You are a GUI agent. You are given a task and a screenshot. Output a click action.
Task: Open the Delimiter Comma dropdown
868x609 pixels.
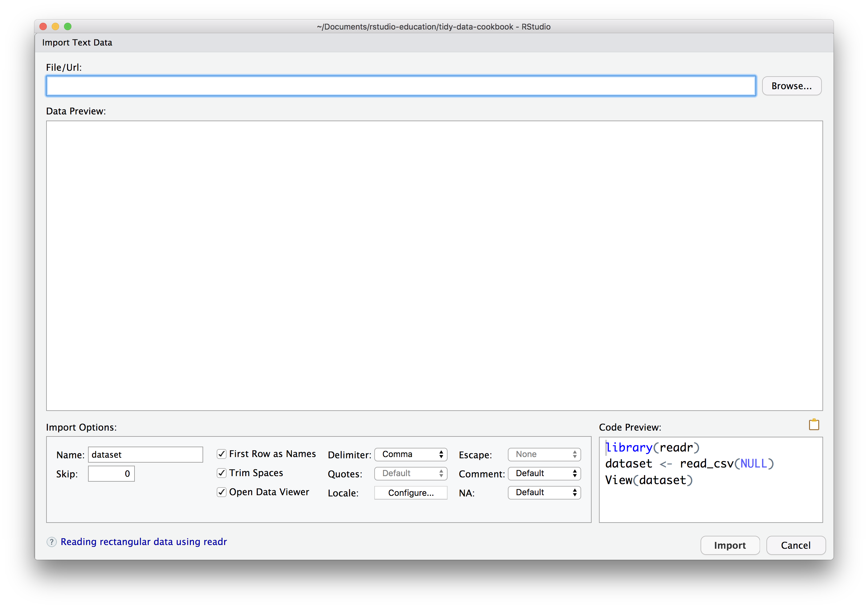pyautogui.click(x=411, y=455)
